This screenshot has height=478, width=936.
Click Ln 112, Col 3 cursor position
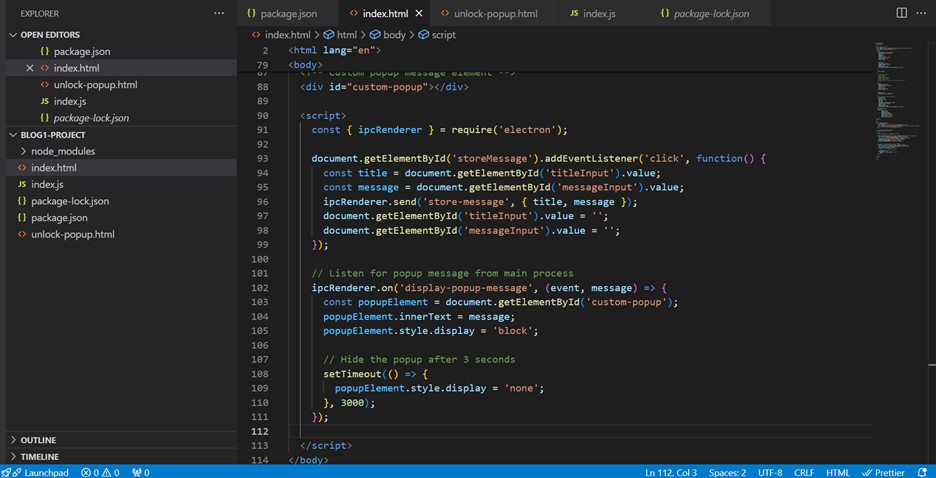672,472
